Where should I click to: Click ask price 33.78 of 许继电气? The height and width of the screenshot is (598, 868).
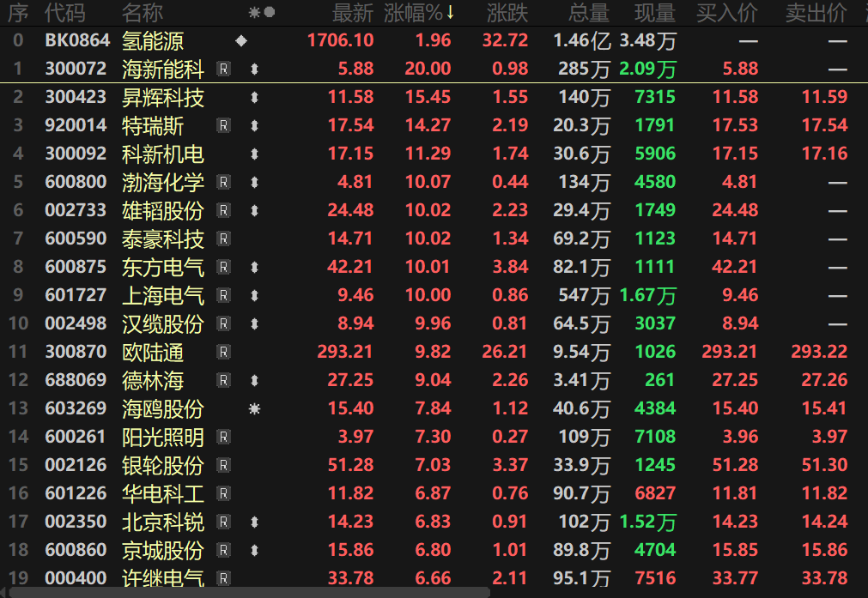pyautogui.click(x=824, y=578)
